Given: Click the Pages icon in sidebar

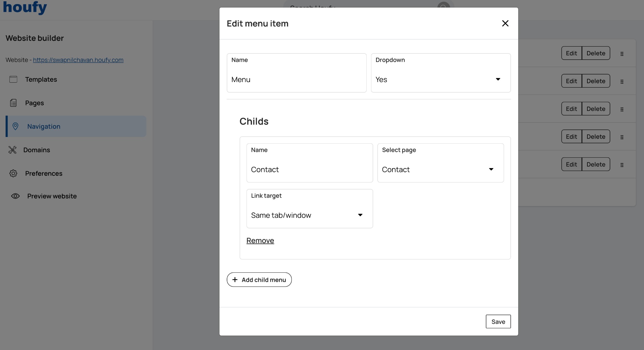Looking at the screenshot, I should (14, 103).
